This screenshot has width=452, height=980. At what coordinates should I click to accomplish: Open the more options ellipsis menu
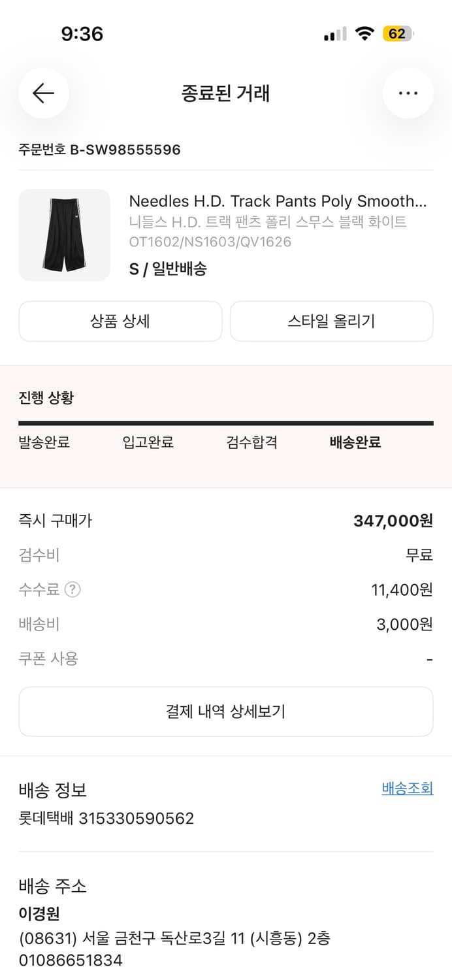coord(408,93)
